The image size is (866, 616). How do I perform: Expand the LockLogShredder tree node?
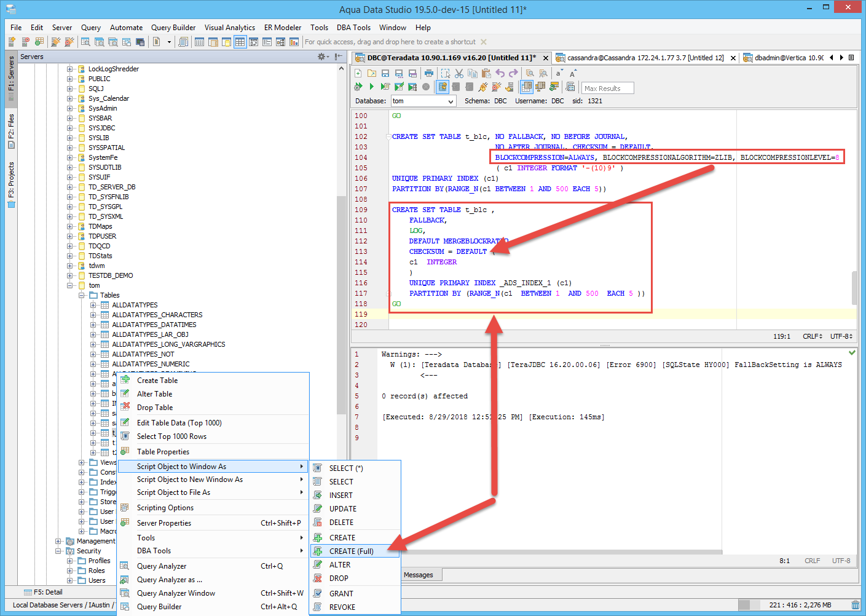69,69
